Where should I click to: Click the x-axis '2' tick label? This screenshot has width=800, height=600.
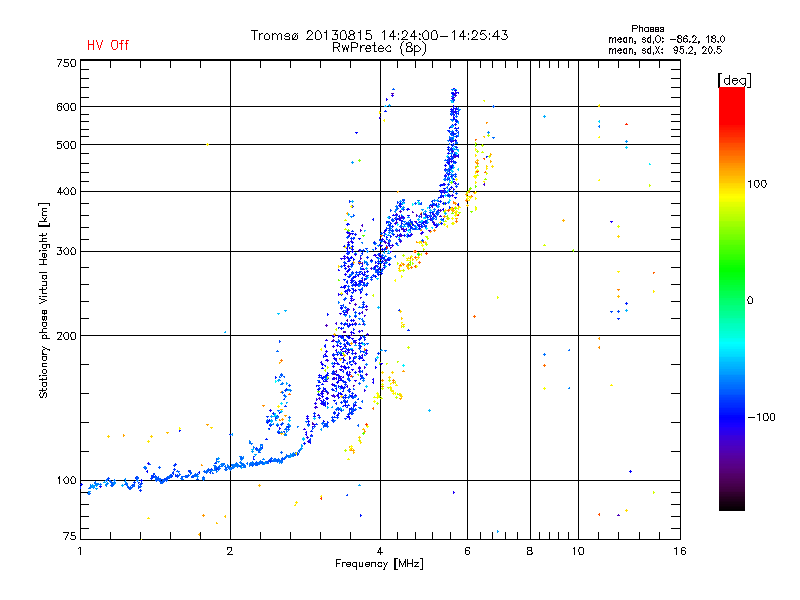point(230,551)
